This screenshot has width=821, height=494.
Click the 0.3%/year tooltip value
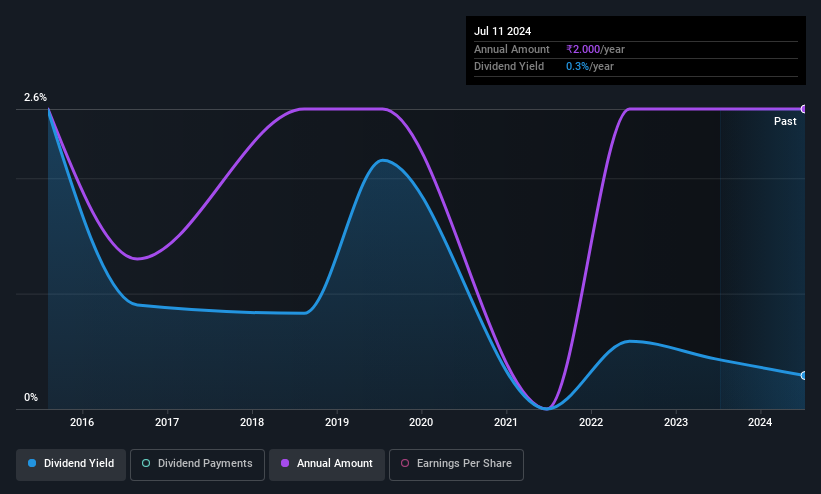590,67
